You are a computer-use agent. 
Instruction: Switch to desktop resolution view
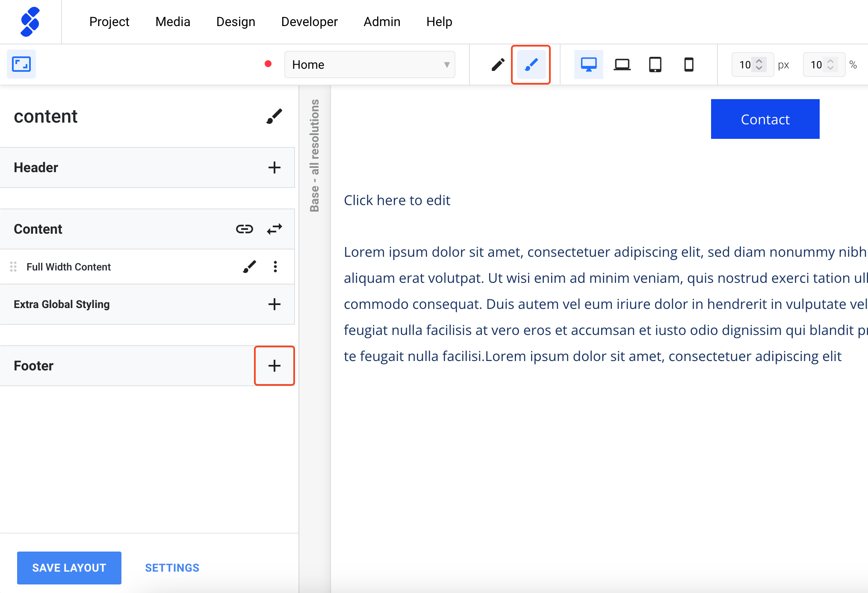click(x=589, y=65)
